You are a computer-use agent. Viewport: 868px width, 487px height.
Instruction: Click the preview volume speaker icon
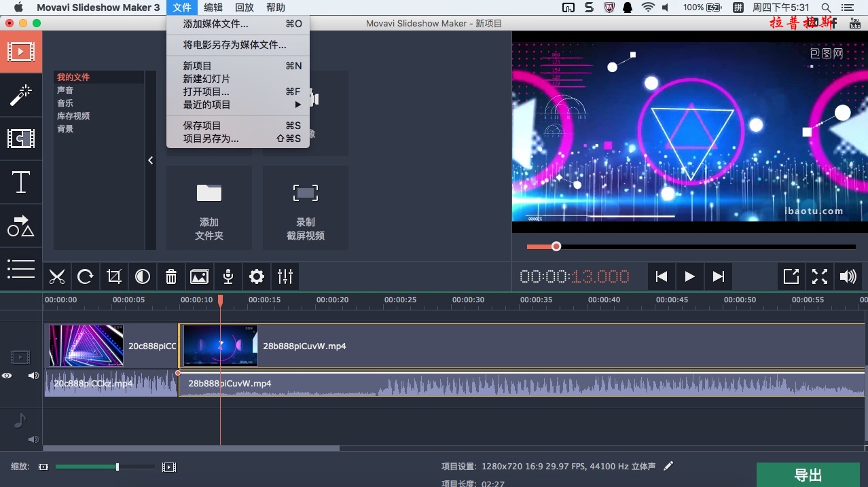tap(848, 276)
